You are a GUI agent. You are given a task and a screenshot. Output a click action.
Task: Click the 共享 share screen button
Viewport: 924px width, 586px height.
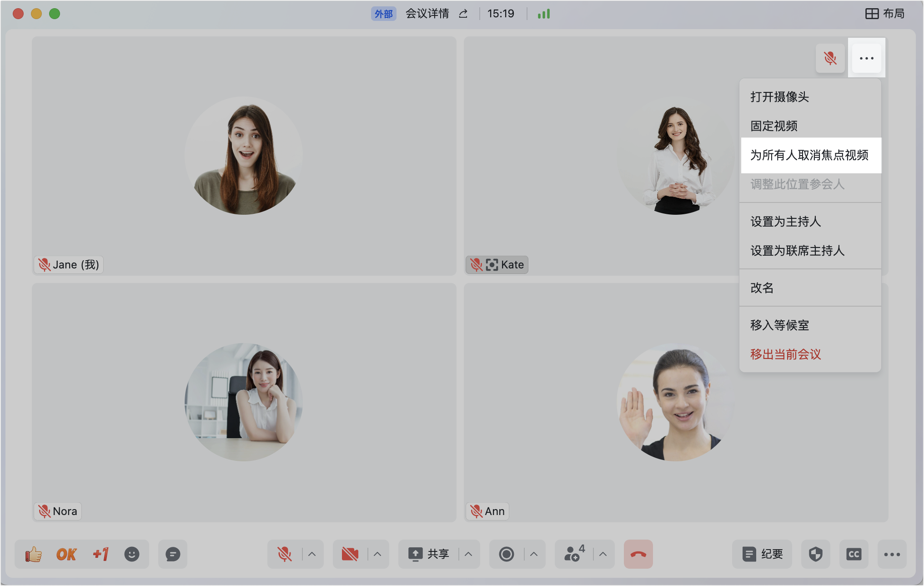(x=429, y=554)
